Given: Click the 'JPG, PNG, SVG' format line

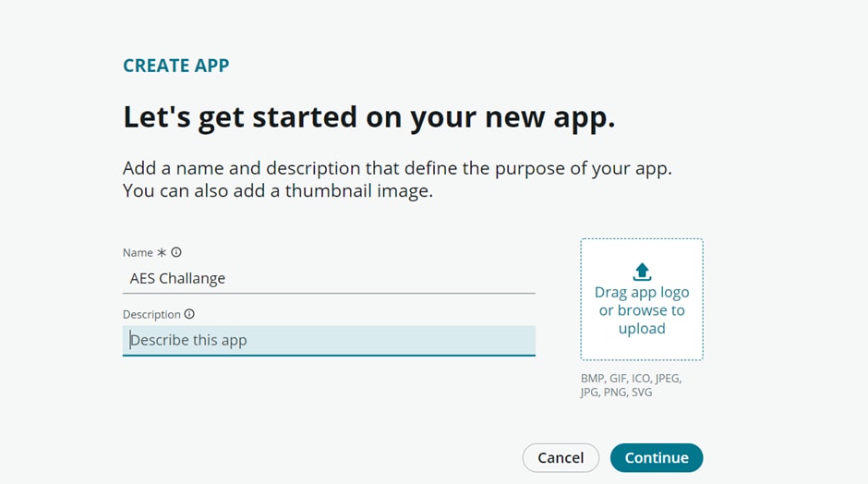Looking at the screenshot, I should [x=616, y=392].
